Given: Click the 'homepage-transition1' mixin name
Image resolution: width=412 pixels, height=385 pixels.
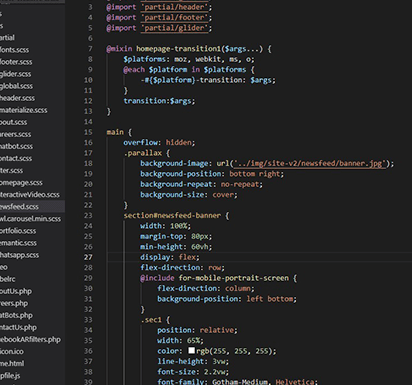Looking at the screenshot, I should 178,49.
